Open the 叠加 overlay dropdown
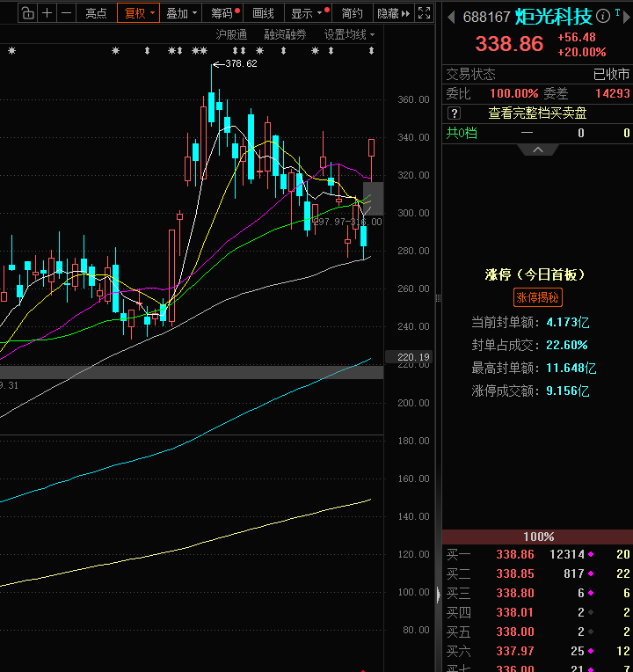This screenshot has height=672, width=633. (x=181, y=13)
